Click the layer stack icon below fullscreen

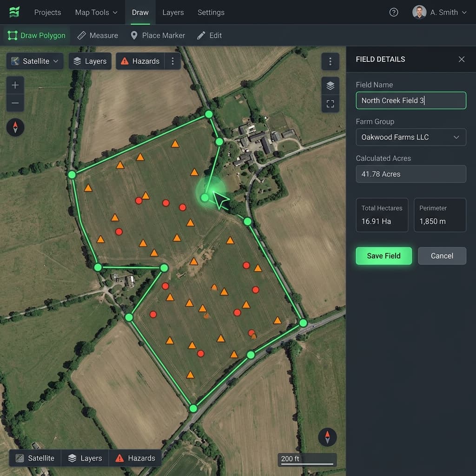[330, 86]
